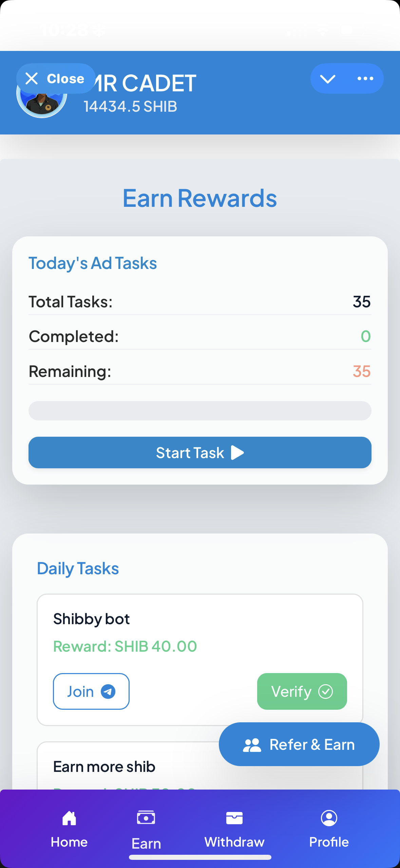Screen dimensions: 400x868
Task: Tap the Refer & Earn button
Action: coord(299,744)
